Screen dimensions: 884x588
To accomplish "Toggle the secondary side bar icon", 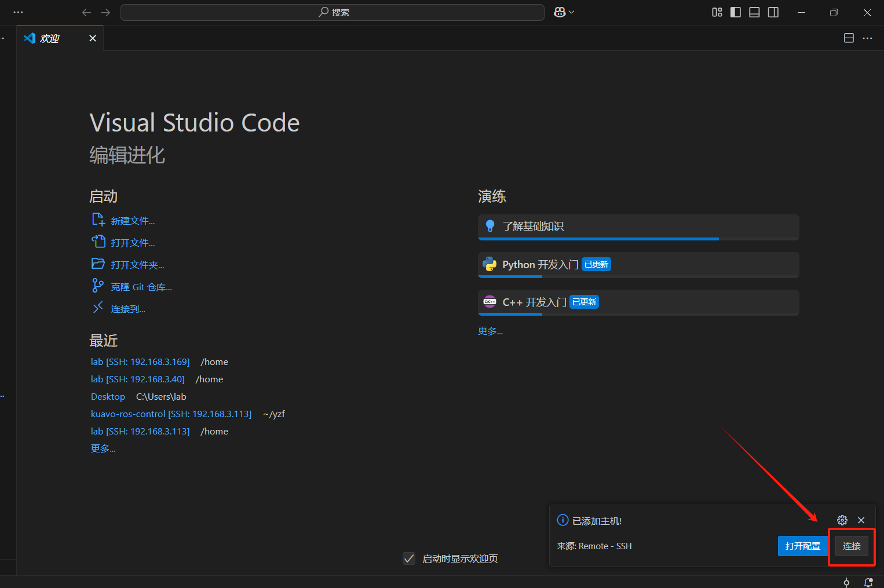I will coord(773,12).
